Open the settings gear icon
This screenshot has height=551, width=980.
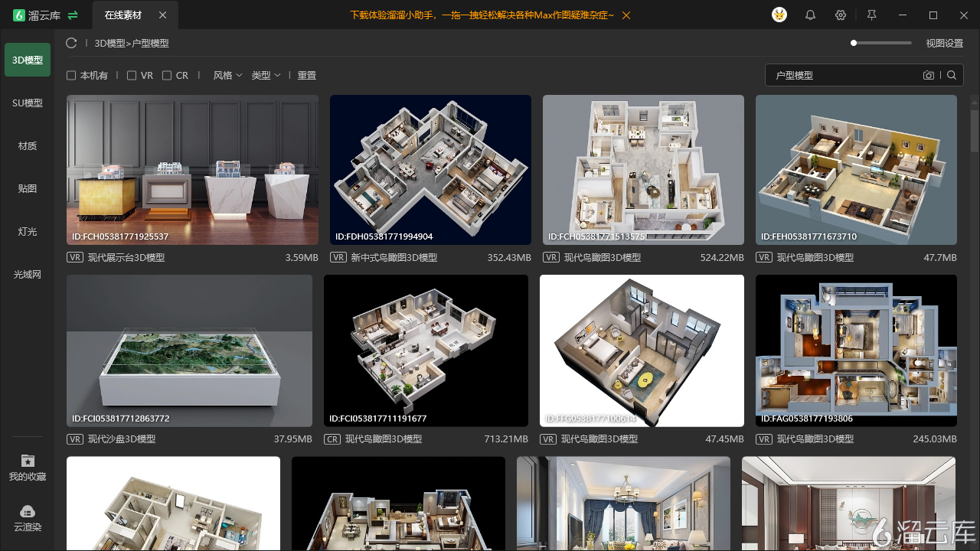(x=841, y=15)
